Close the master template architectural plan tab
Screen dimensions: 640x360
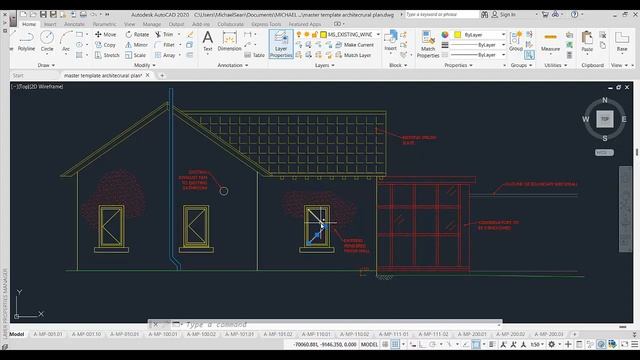pyautogui.click(x=148, y=76)
